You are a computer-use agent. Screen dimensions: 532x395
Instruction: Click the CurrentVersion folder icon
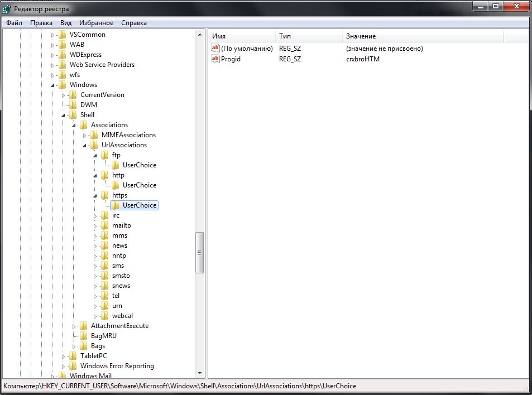pyautogui.click(x=73, y=95)
